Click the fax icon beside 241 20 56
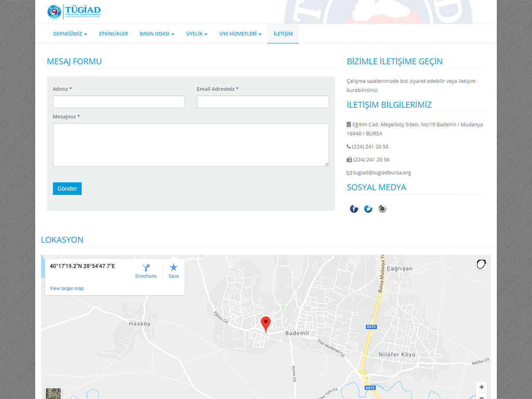Image resolution: width=532 pixels, height=399 pixels. coord(349,159)
